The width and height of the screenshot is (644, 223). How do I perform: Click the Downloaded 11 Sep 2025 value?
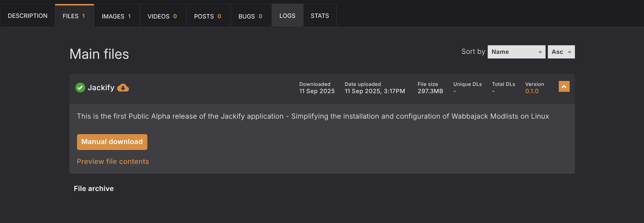point(317,91)
